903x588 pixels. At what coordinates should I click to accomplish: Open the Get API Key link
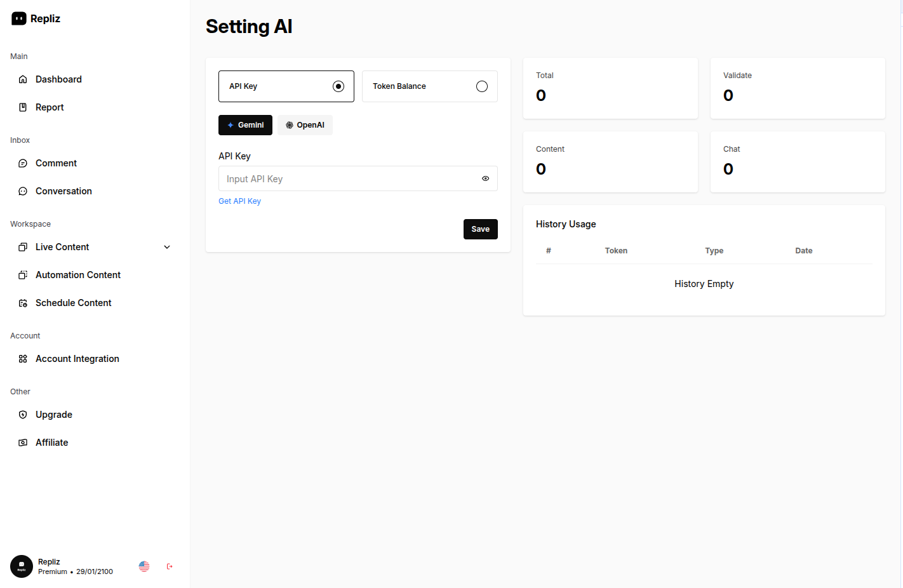pos(239,201)
